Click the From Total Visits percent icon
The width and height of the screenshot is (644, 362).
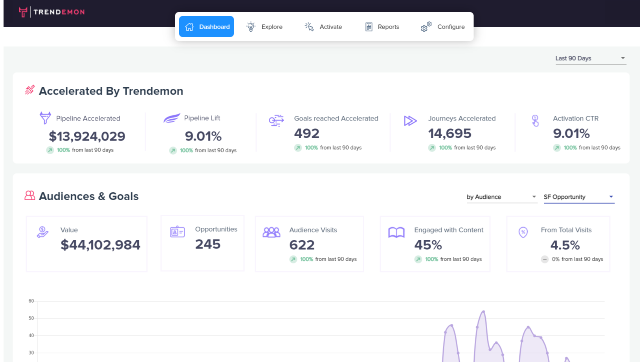coord(523,232)
